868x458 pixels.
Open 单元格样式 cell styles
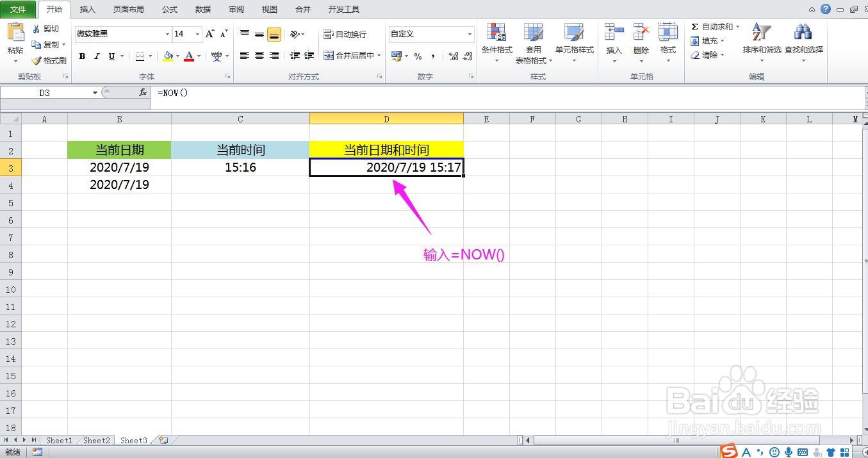(x=574, y=43)
